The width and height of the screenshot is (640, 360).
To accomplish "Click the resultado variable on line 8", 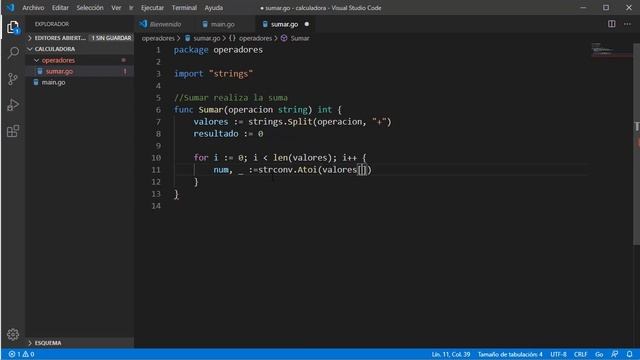I will 216,134.
